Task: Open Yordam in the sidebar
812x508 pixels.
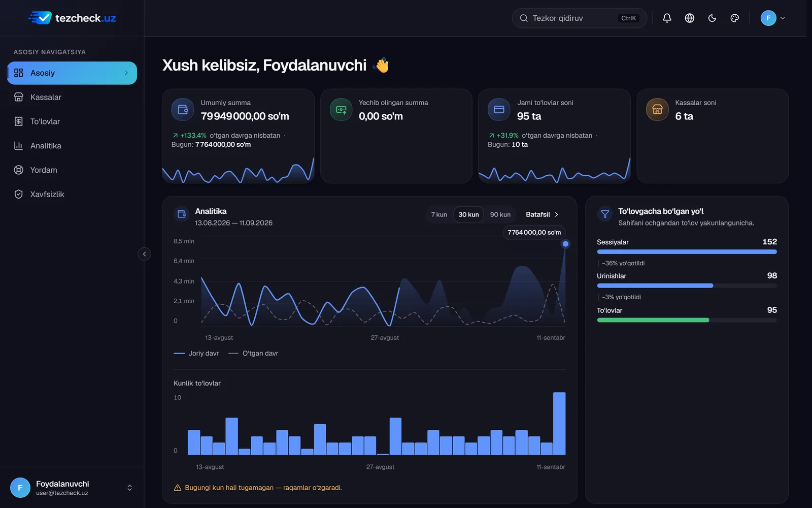Action: click(x=72, y=170)
